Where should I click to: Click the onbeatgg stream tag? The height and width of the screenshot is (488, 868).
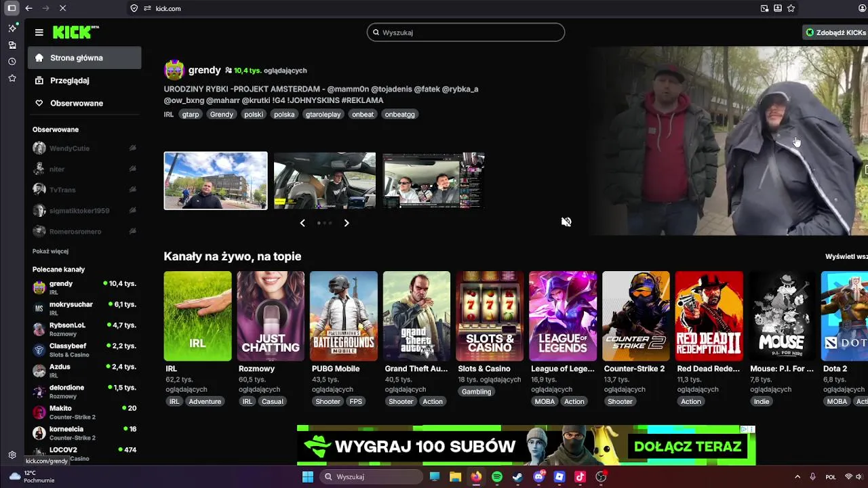400,115
